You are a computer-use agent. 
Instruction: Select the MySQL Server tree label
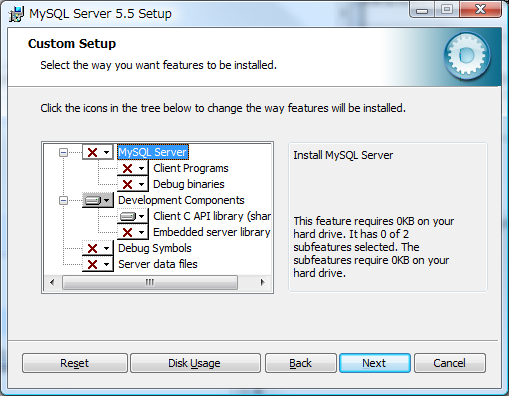click(153, 152)
